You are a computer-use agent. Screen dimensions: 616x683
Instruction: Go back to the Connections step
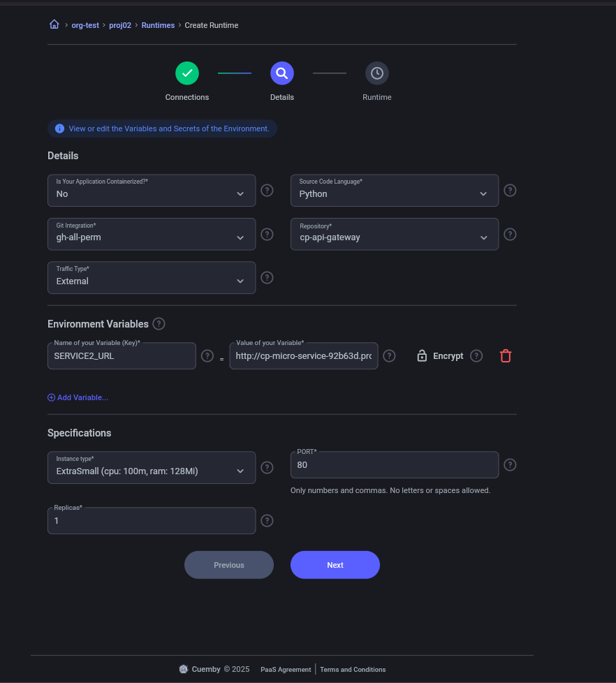click(186, 73)
